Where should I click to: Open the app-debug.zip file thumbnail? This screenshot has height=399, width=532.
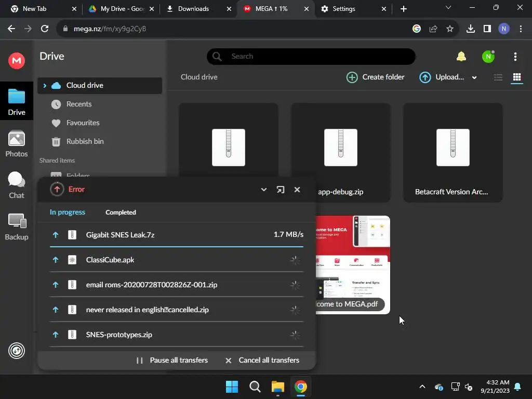pyautogui.click(x=341, y=152)
